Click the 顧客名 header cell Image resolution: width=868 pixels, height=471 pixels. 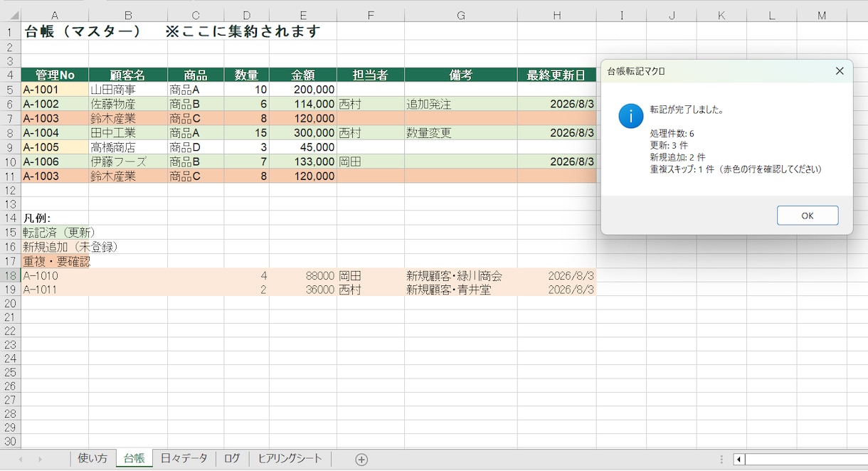(x=128, y=75)
